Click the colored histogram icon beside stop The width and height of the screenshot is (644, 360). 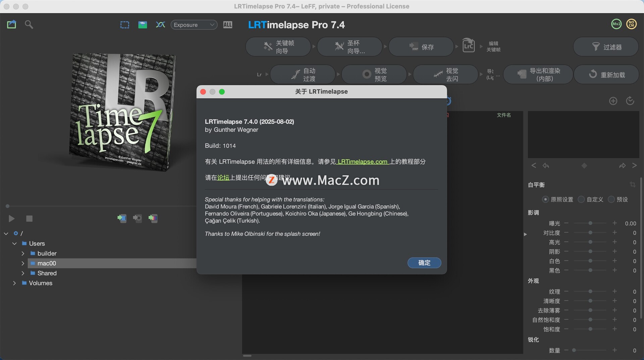pos(153,219)
